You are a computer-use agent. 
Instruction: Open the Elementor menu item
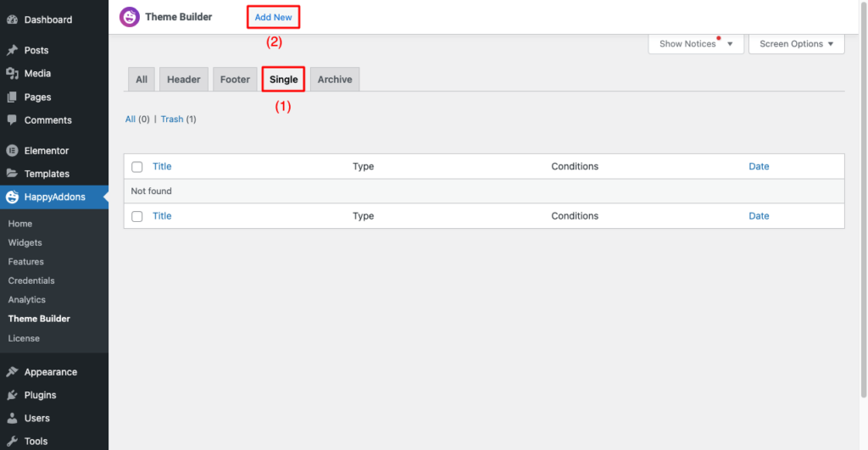point(54,151)
